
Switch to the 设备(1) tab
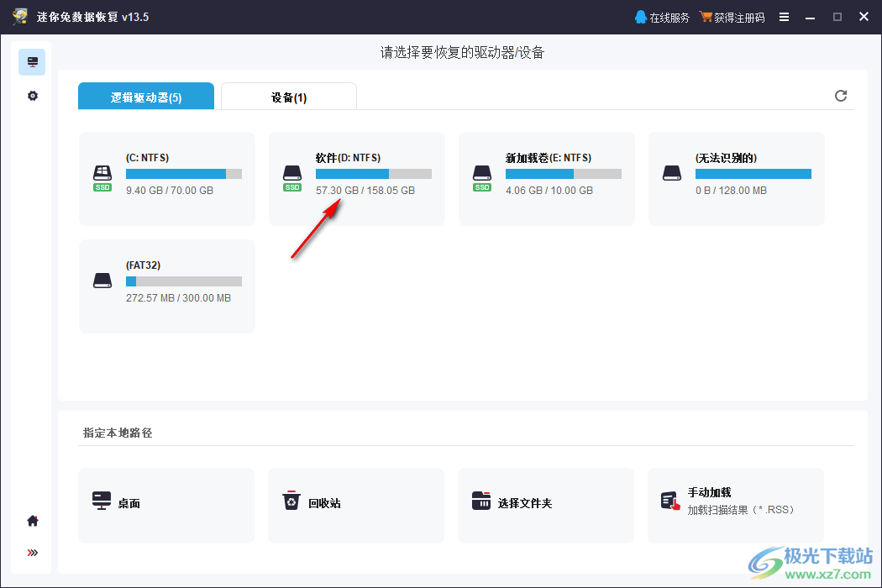point(288,96)
